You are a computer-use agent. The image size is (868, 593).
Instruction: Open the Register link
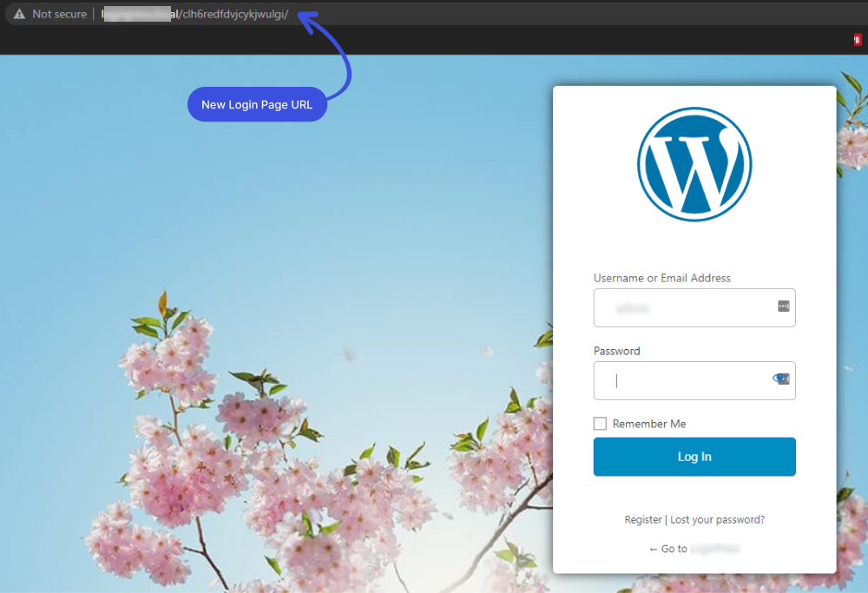(642, 519)
